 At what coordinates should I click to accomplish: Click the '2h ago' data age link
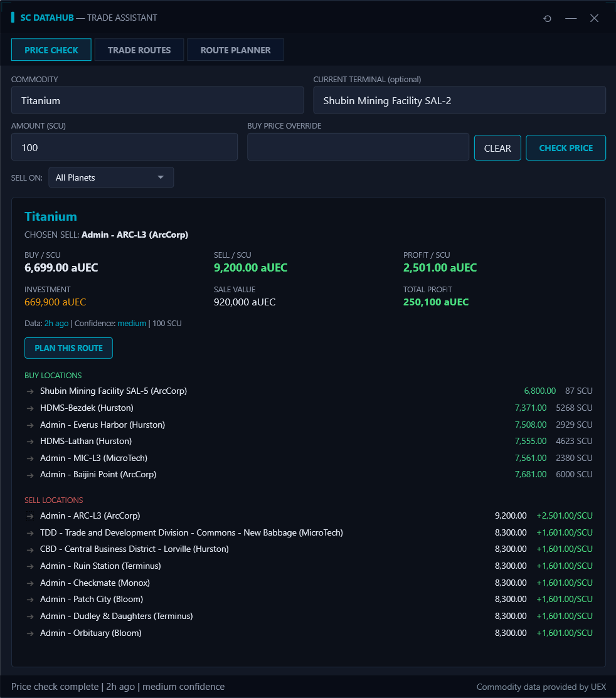56,323
